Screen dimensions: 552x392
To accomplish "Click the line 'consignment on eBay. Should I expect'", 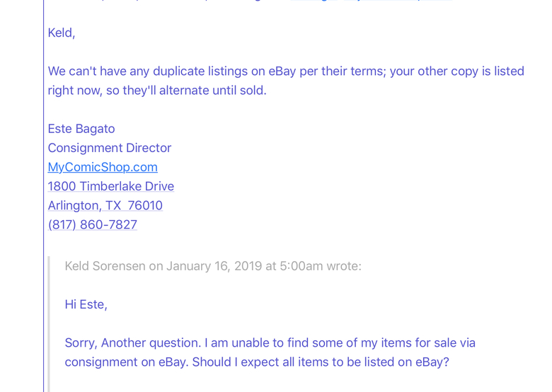I will point(257,362).
